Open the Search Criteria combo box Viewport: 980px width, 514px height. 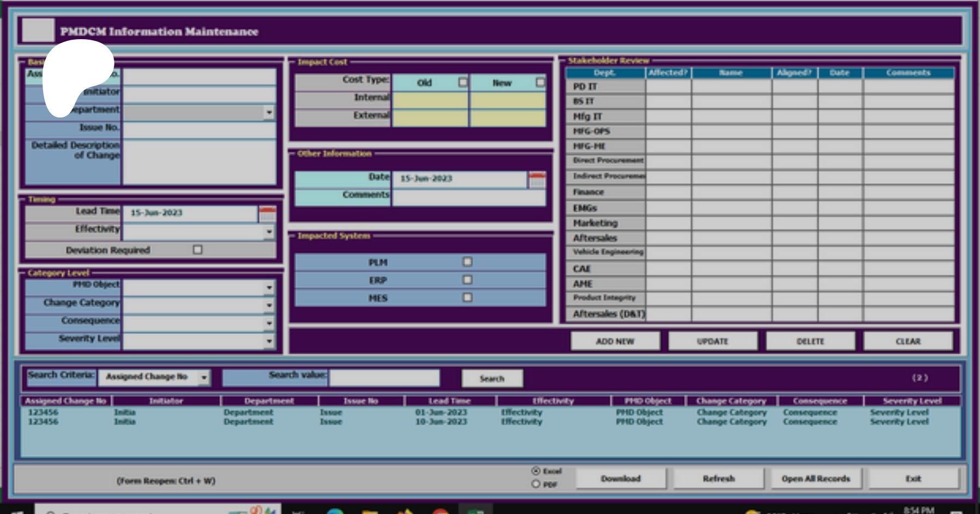pos(204,377)
